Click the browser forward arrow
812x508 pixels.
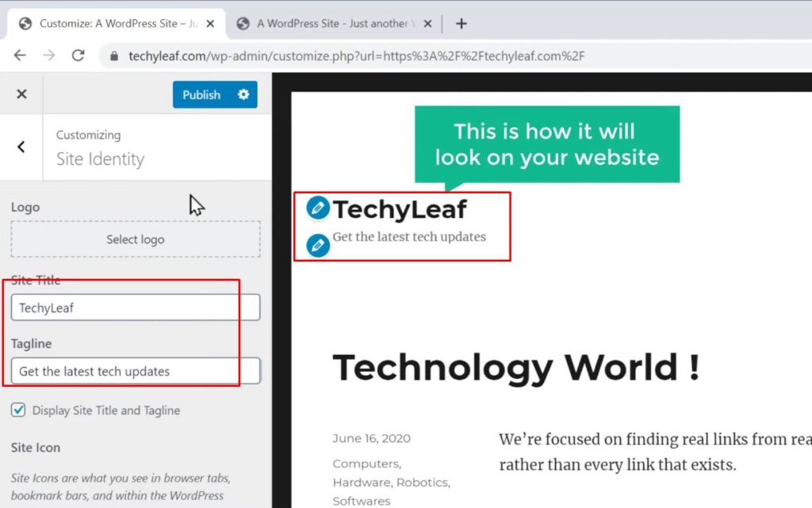point(49,55)
